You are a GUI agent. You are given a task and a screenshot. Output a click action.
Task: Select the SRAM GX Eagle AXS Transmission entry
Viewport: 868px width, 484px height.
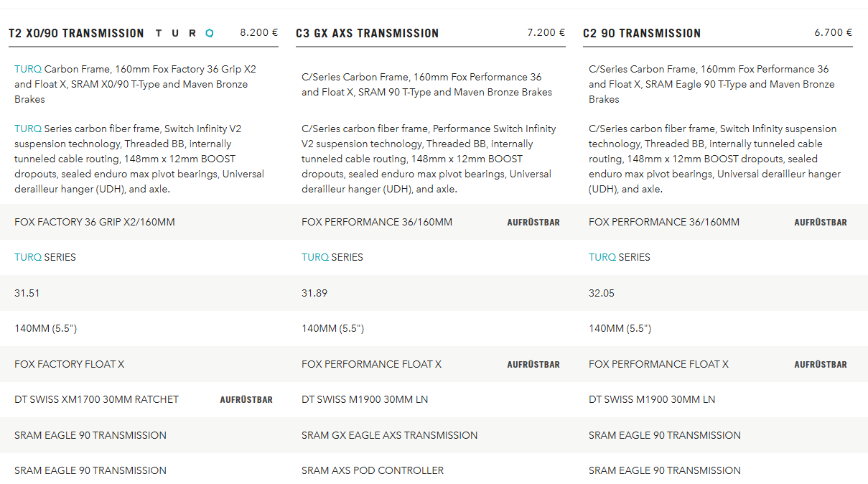[389, 435]
